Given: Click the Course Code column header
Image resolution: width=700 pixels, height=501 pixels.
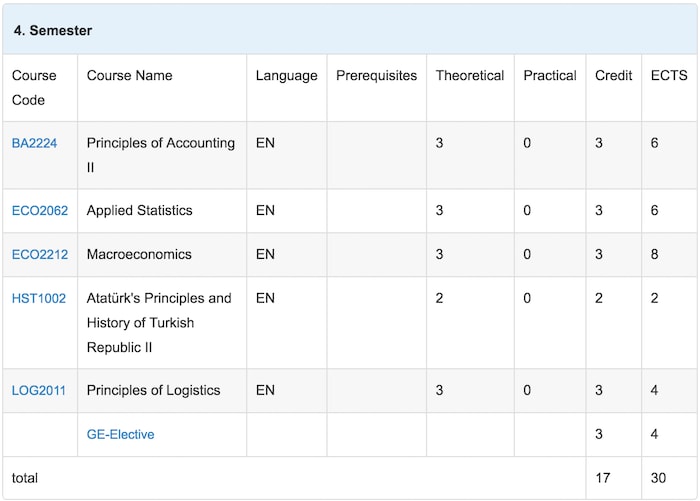Looking at the screenshot, I should click(34, 87).
